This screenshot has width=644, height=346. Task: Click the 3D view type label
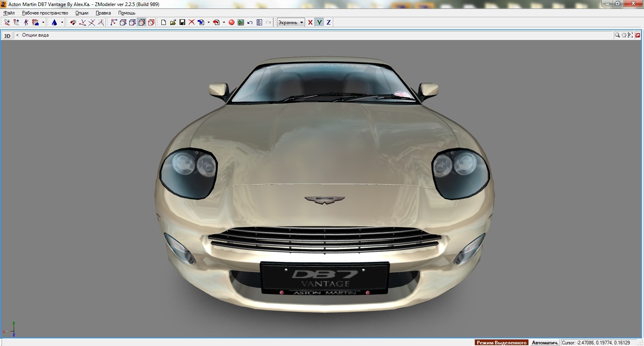[x=7, y=36]
